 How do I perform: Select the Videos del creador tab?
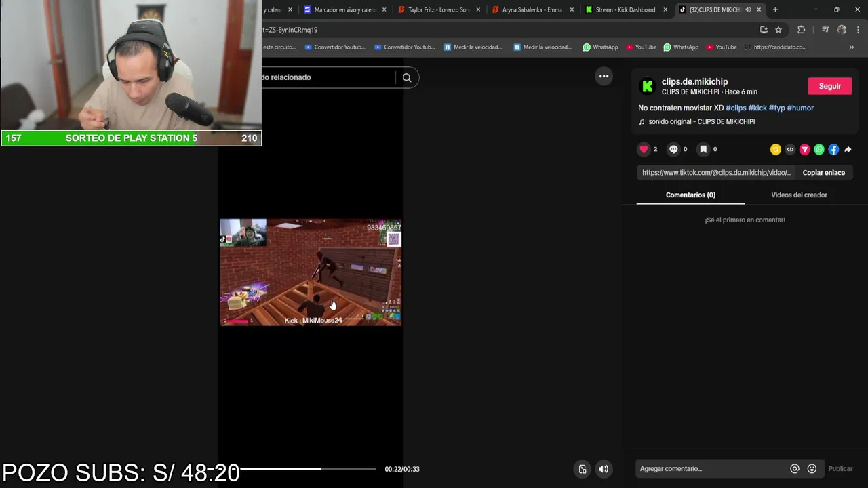pos(799,195)
